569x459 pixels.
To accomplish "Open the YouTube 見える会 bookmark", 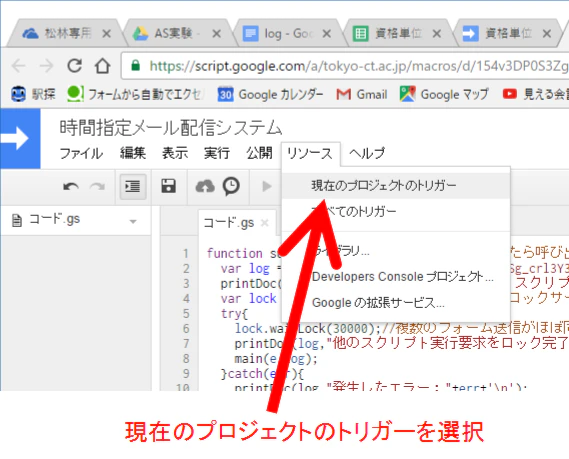I will click(x=535, y=94).
